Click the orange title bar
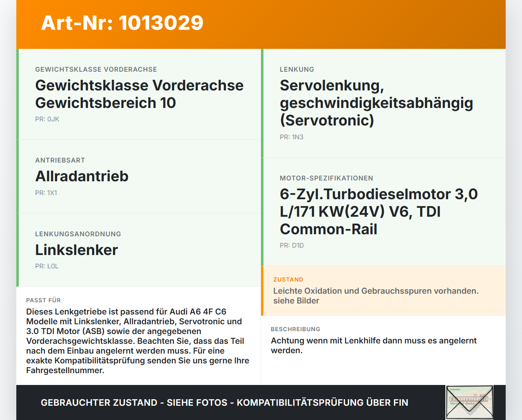This screenshot has width=522, height=420. pyautogui.click(x=261, y=23)
